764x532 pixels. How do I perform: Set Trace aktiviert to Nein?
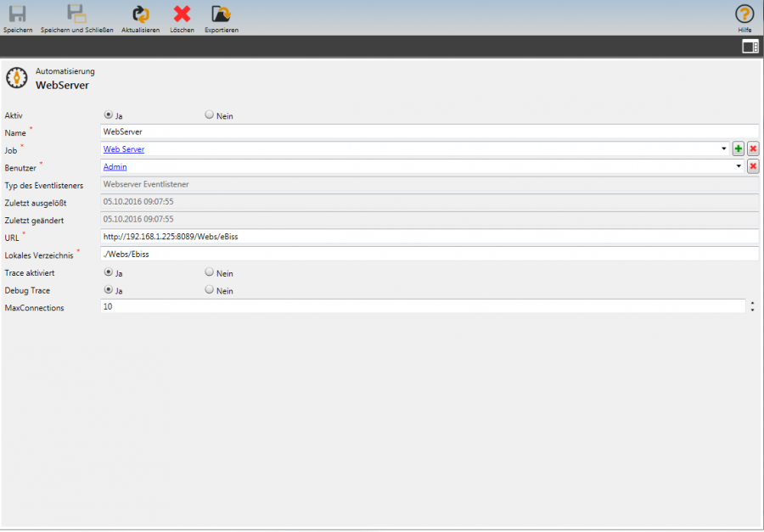pyautogui.click(x=210, y=272)
